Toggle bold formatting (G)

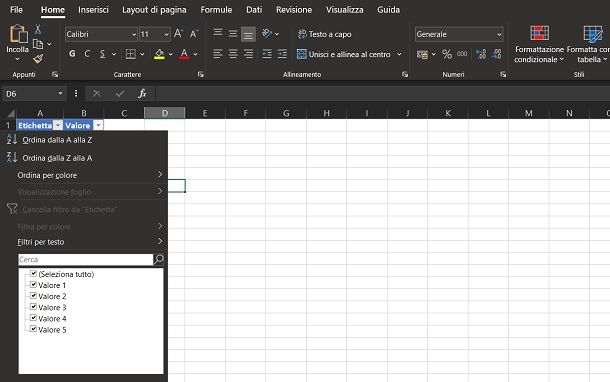click(x=72, y=54)
